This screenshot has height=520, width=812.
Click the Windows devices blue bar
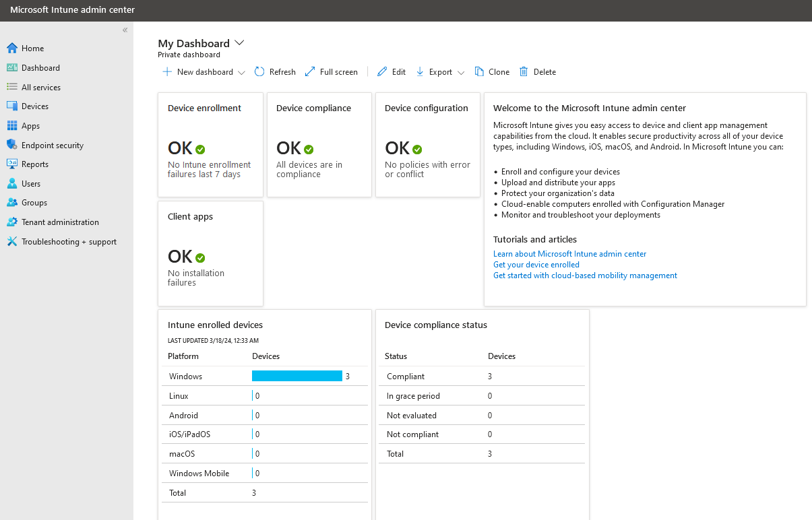tap(296, 376)
